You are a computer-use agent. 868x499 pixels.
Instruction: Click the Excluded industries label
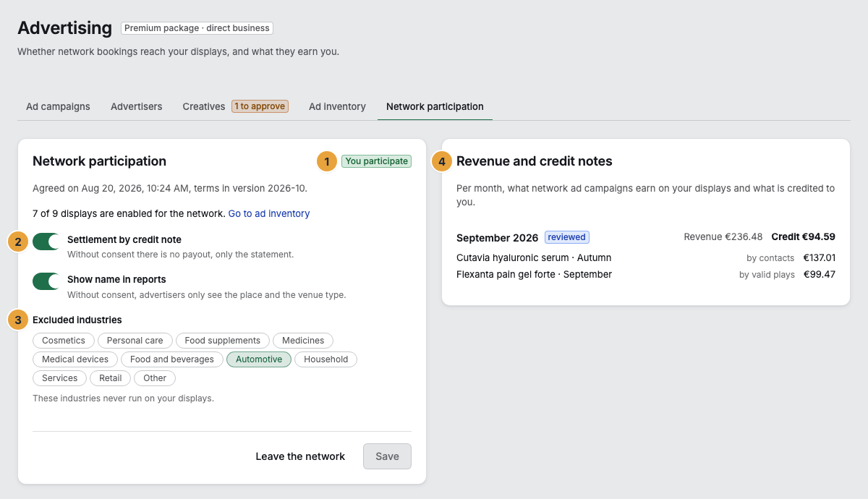[77, 320]
